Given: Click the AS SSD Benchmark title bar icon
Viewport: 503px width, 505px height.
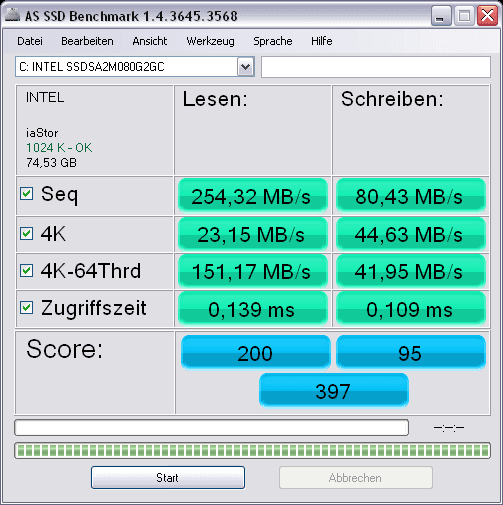Looking at the screenshot, I should coord(13,15).
